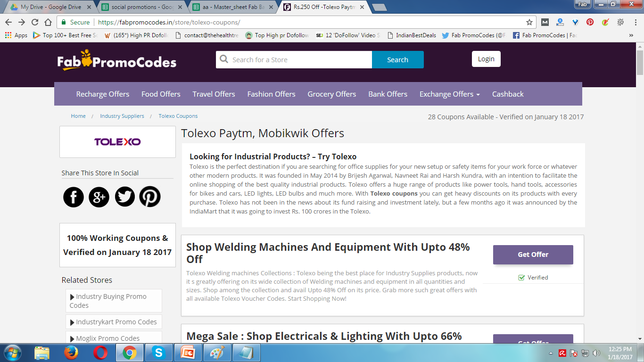Click the FabPromoCodes logo
Viewport: 644px width, 362px height.
click(x=116, y=61)
